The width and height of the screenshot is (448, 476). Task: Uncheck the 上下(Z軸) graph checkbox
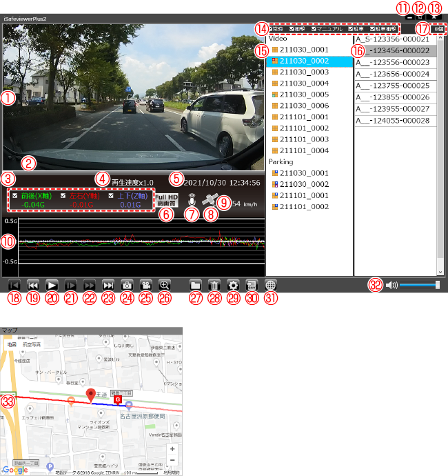click(111, 196)
